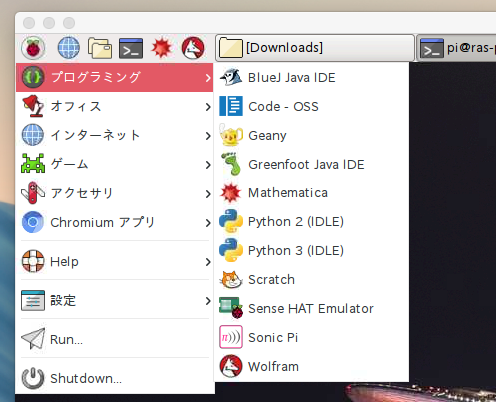This screenshot has width=496, height=402.
Task: Open the Help submenu
Action: click(x=114, y=262)
